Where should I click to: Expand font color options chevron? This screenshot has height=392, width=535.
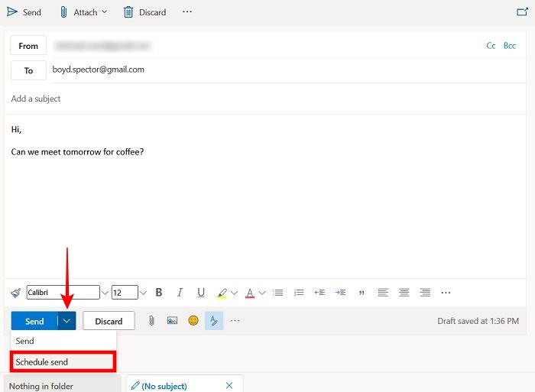tap(262, 293)
